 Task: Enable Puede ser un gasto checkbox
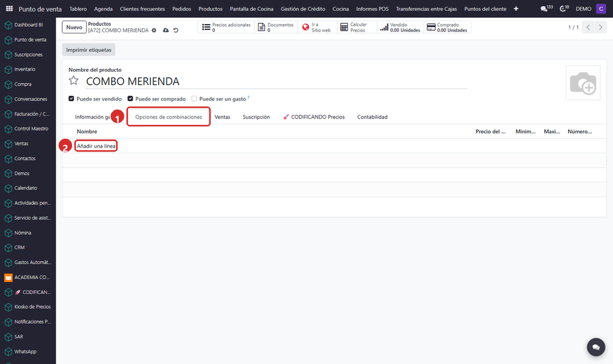point(194,99)
